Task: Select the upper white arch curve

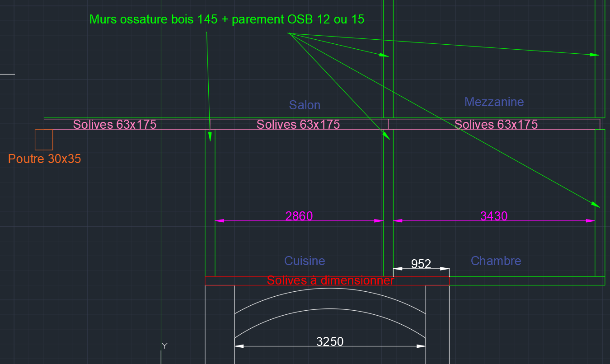Action: [330, 289]
